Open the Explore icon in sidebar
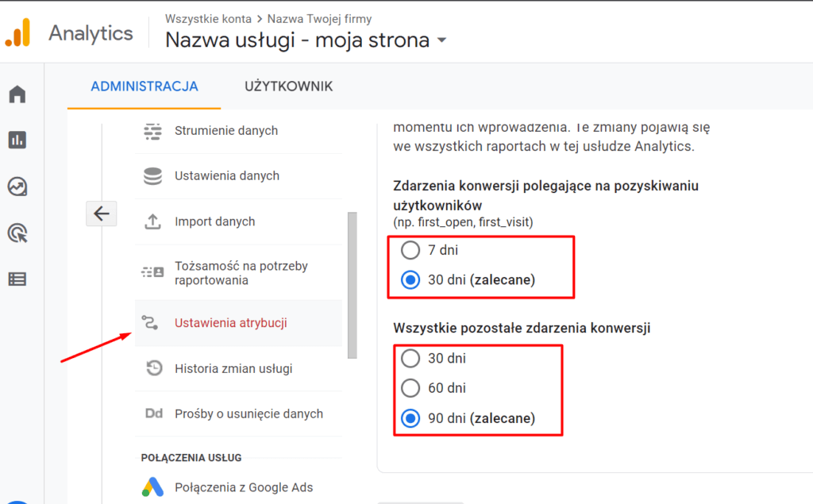 coord(17,187)
